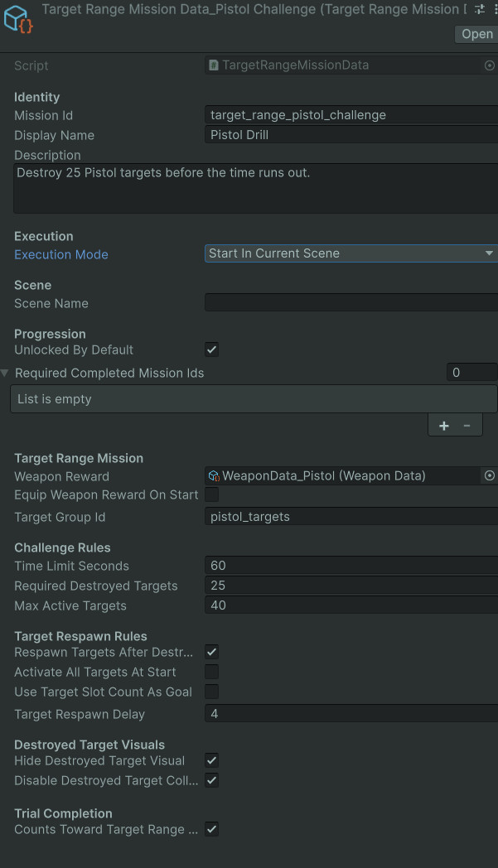Screen dimensions: 498x868
Task: Click the Display Name label
Action: (55, 135)
